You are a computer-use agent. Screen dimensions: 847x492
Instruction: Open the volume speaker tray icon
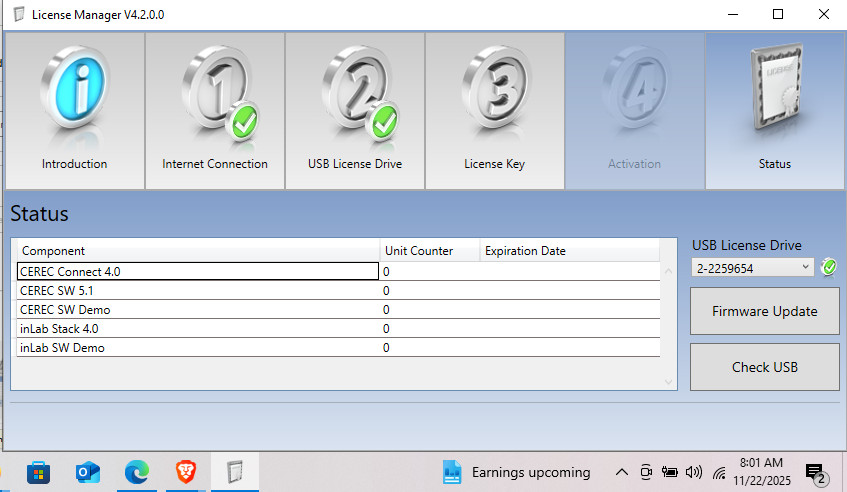[694, 473]
